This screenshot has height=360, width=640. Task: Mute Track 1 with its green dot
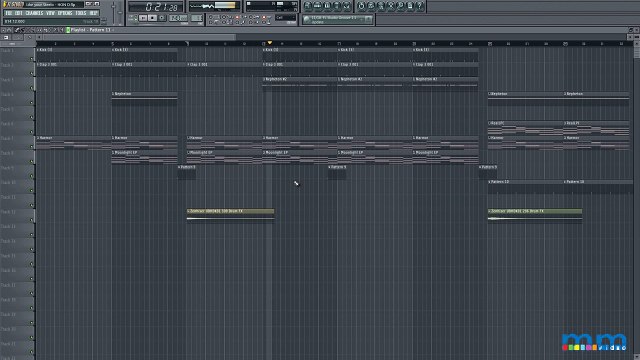pos(32,59)
